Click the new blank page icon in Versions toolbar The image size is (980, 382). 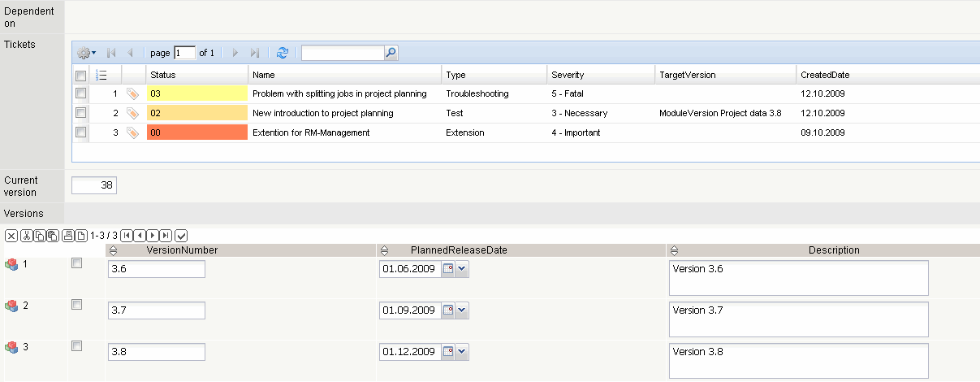pyautogui.click(x=81, y=236)
